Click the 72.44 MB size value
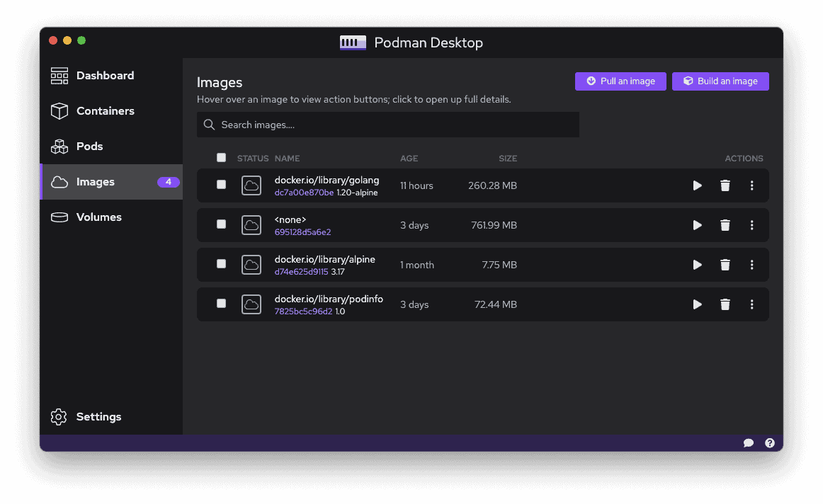This screenshot has height=504, width=823. pos(496,304)
